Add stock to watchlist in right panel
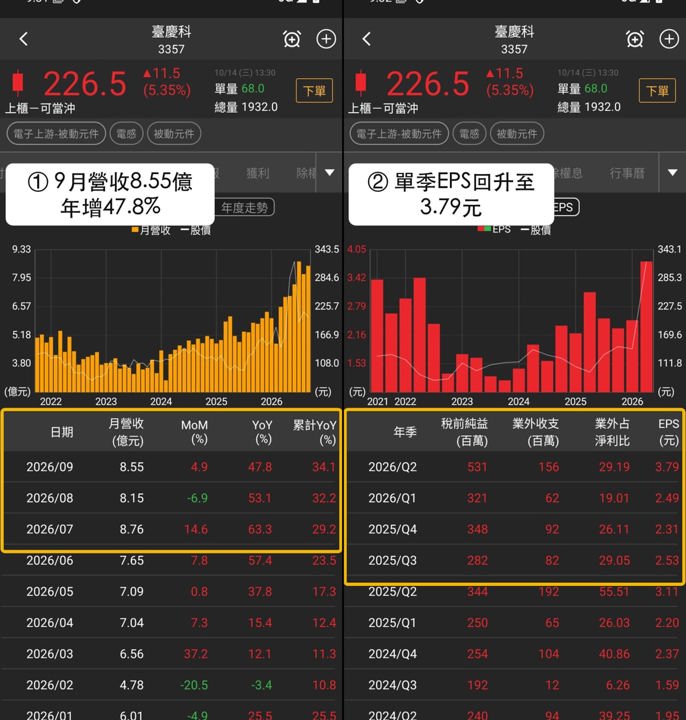This screenshot has width=686, height=720. [669, 39]
